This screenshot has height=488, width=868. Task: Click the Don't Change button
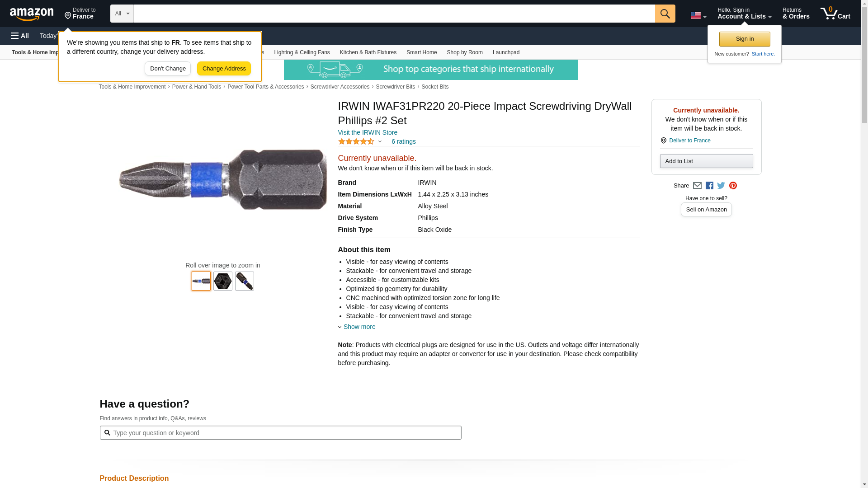[x=168, y=69]
